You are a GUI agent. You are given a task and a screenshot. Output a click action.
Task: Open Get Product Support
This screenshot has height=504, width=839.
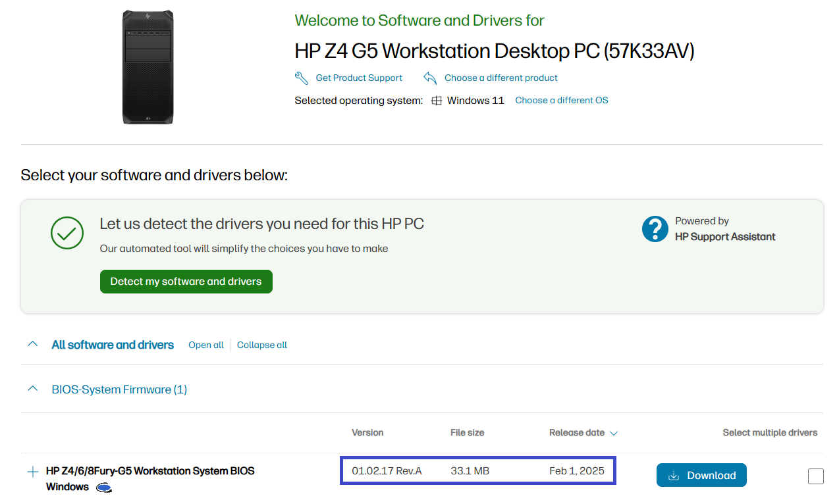point(358,77)
